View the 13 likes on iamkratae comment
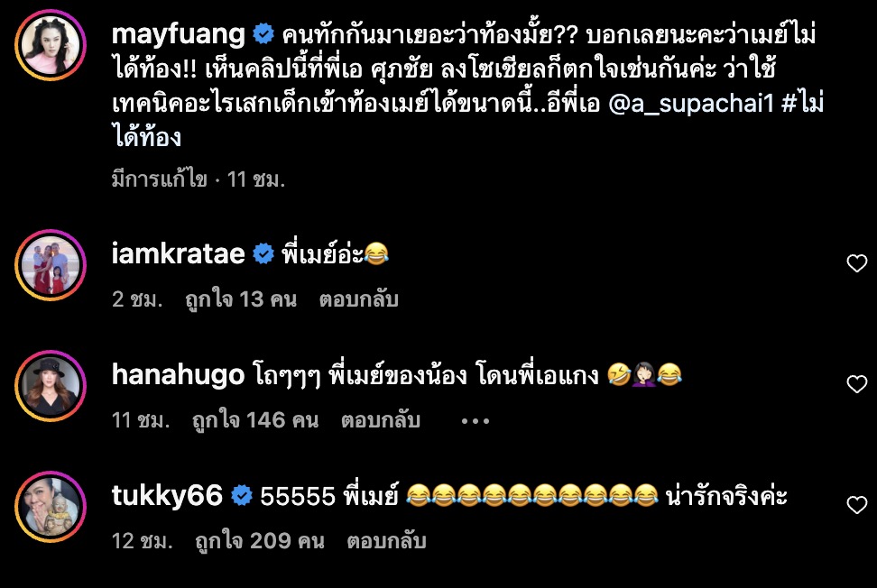The width and height of the screenshot is (877, 588). tap(241, 300)
